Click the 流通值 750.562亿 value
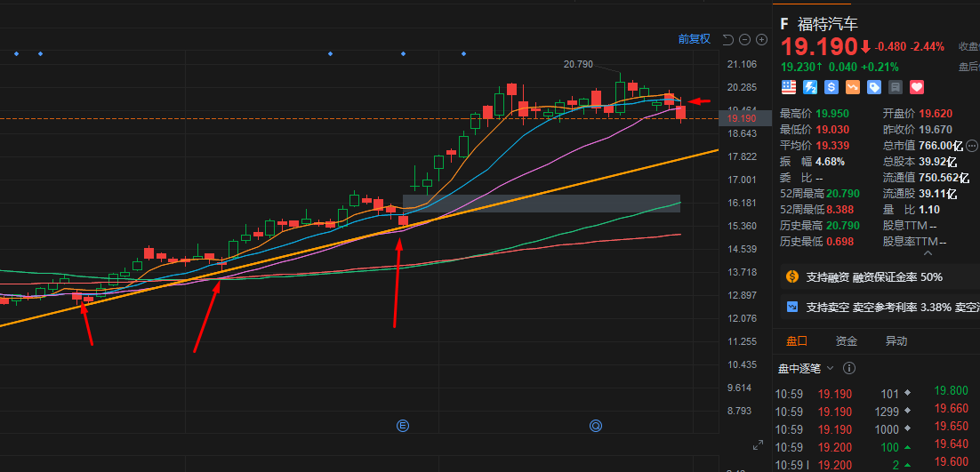Image resolution: width=980 pixels, height=472 pixels. 944,177
